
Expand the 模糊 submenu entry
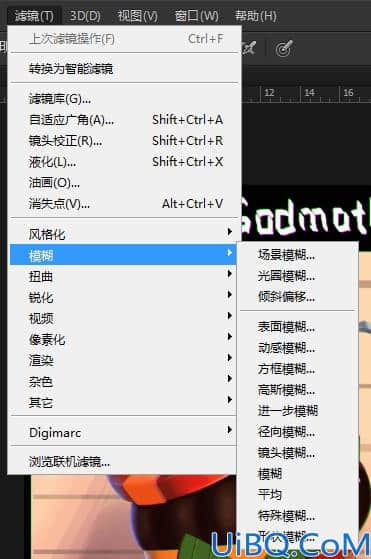[x=123, y=255]
